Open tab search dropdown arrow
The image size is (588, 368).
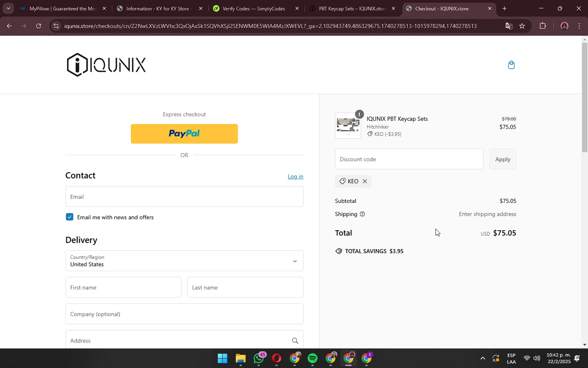coord(8,8)
